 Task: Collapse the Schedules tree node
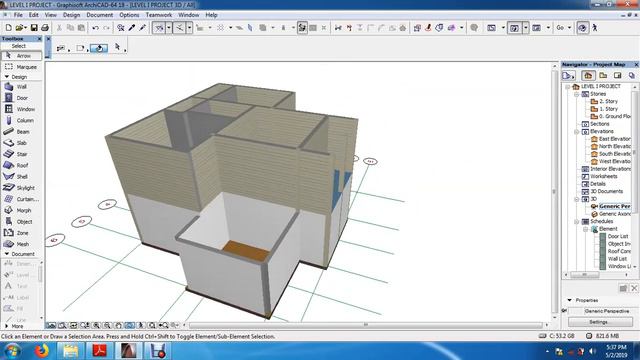pos(577,222)
